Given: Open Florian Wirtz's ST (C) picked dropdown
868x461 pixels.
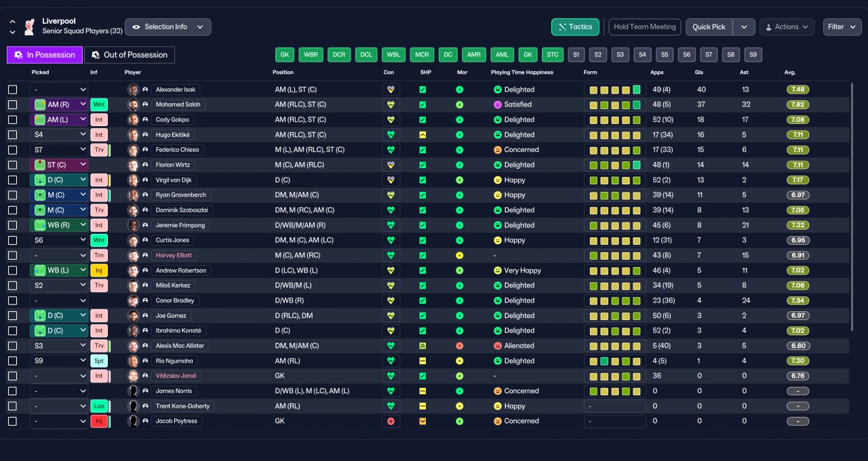Looking at the screenshot, I should pos(59,165).
